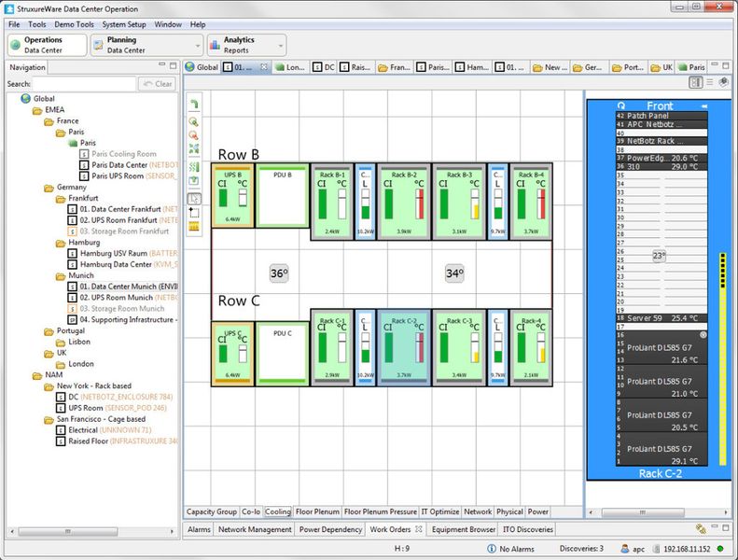Close the Work Orders tab
The height and width of the screenshot is (560, 738).
418,529
